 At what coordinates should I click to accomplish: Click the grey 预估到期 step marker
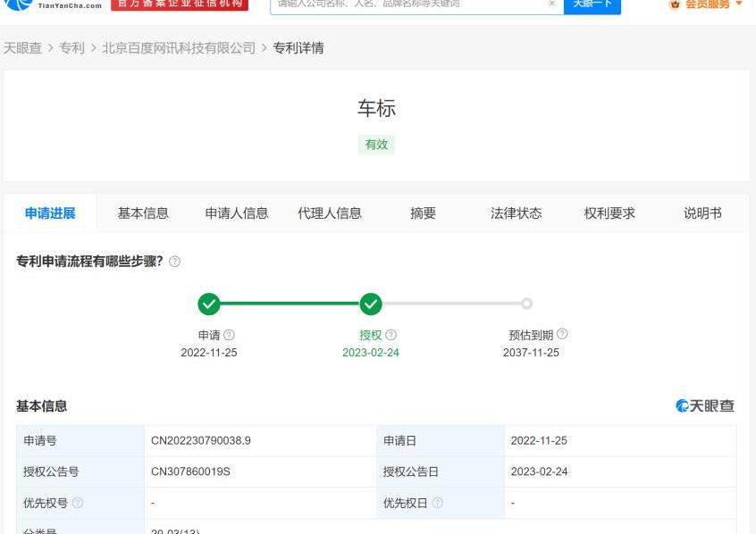pyautogui.click(x=527, y=304)
